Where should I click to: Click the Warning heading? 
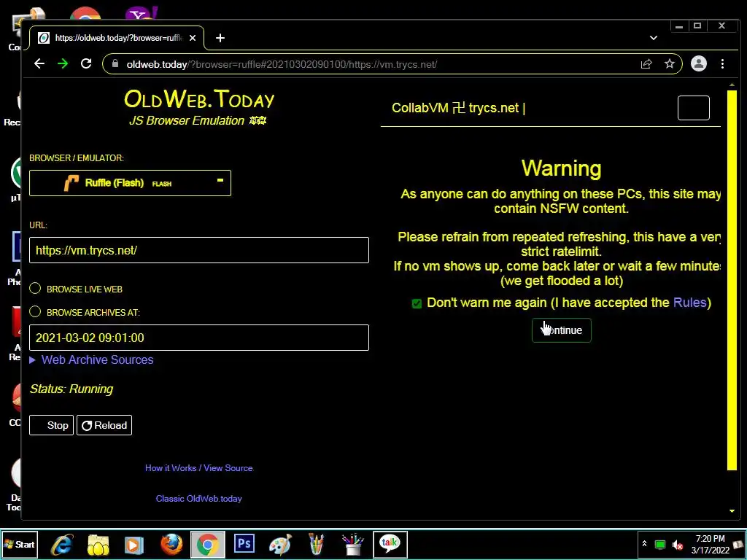click(x=561, y=168)
